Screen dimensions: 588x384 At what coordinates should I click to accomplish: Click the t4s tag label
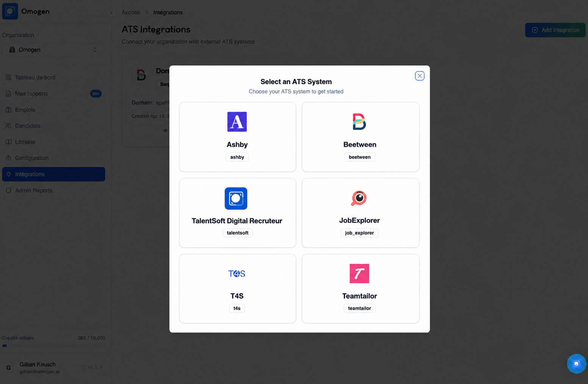(x=237, y=308)
